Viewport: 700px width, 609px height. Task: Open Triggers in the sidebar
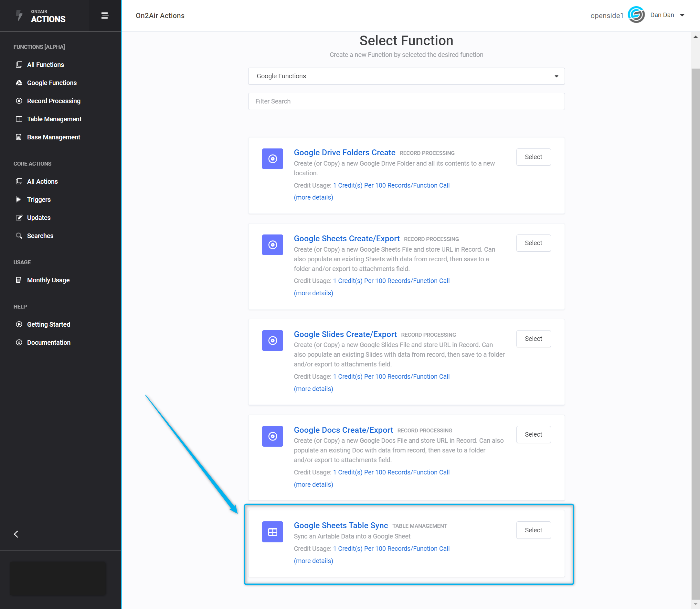pyautogui.click(x=39, y=200)
